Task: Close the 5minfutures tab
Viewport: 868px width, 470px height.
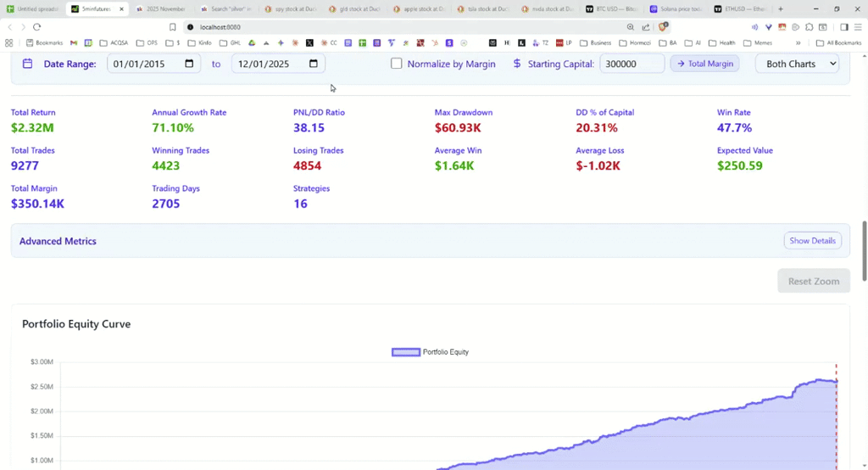Action: [122, 8]
